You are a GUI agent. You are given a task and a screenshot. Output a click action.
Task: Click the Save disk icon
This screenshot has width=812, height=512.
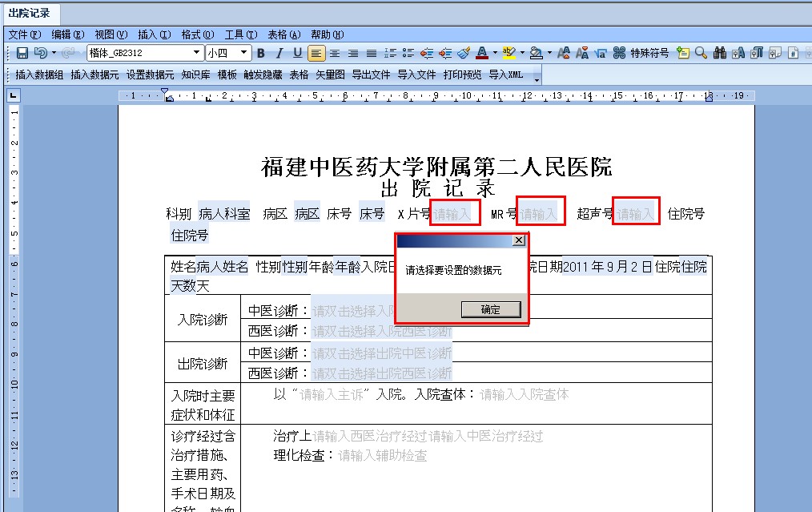22,53
